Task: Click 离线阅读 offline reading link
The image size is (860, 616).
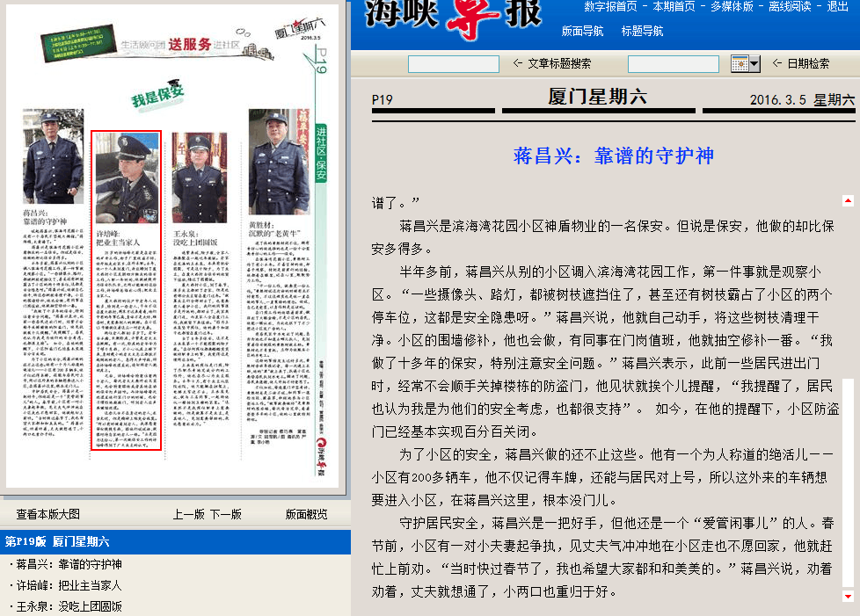Action: 790,7
